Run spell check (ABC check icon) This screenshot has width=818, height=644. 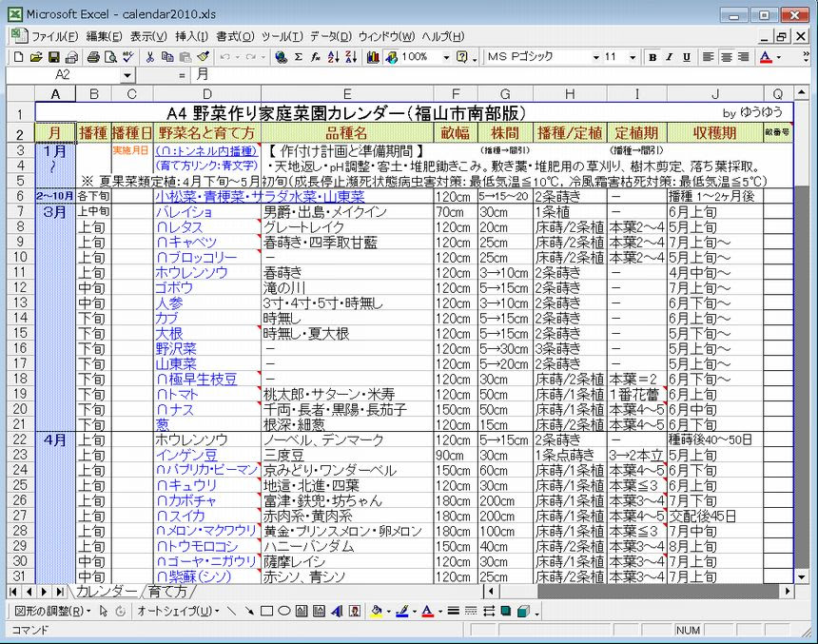127,57
